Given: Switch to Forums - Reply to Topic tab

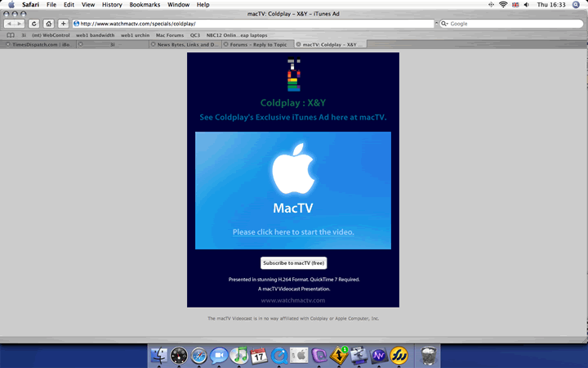Looking at the screenshot, I should [258, 44].
